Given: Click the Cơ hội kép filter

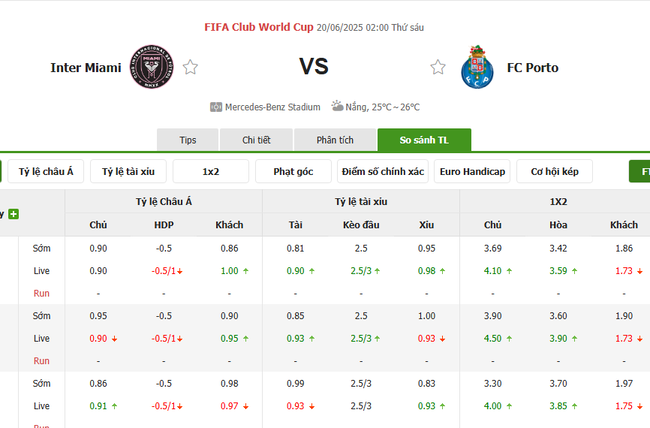Looking at the screenshot, I should pos(561,171).
